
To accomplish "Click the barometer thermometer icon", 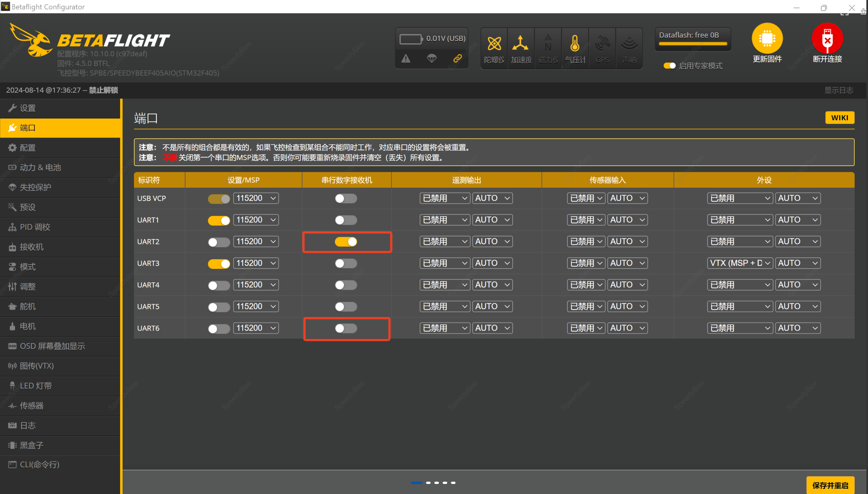I will click(575, 43).
